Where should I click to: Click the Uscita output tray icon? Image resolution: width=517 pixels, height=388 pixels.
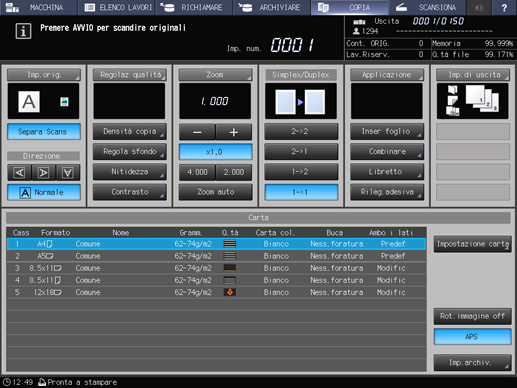359,22
